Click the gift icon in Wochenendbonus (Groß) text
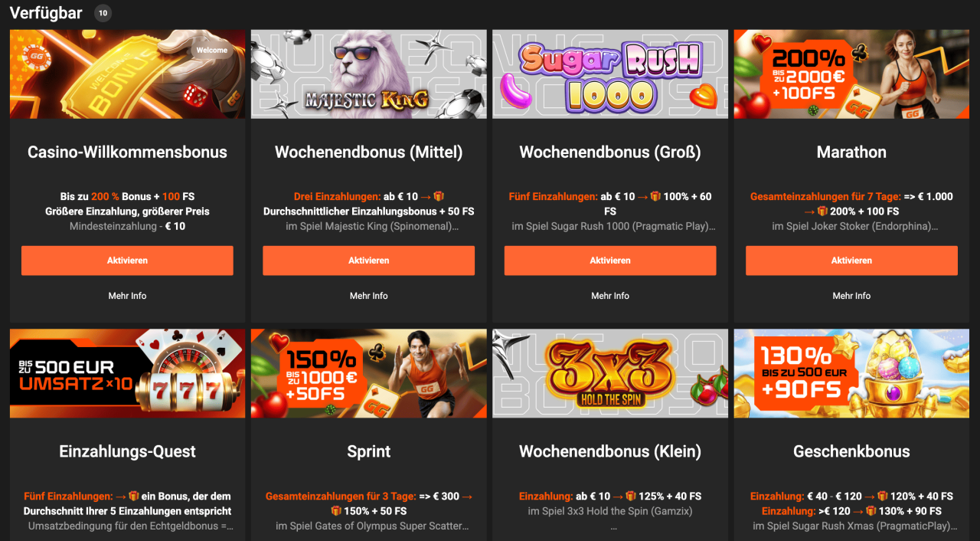Viewport: 980px width, 541px height. click(655, 197)
